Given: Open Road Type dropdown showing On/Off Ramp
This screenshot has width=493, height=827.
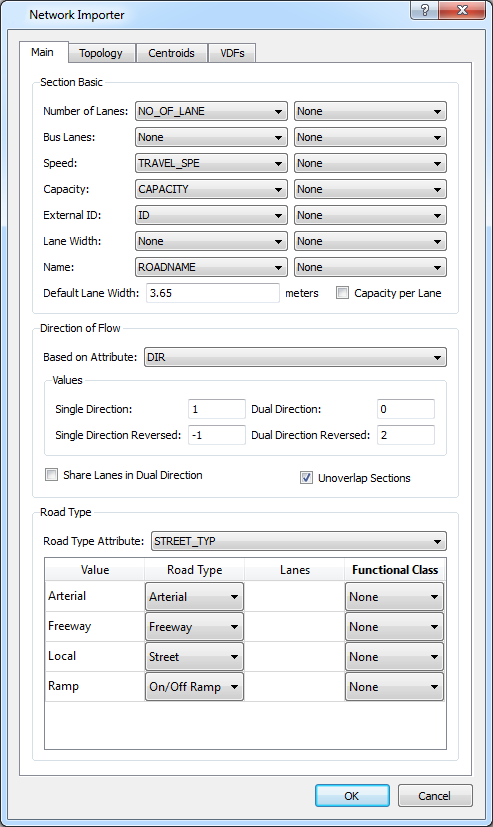Looking at the screenshot, I should (194, 687).
